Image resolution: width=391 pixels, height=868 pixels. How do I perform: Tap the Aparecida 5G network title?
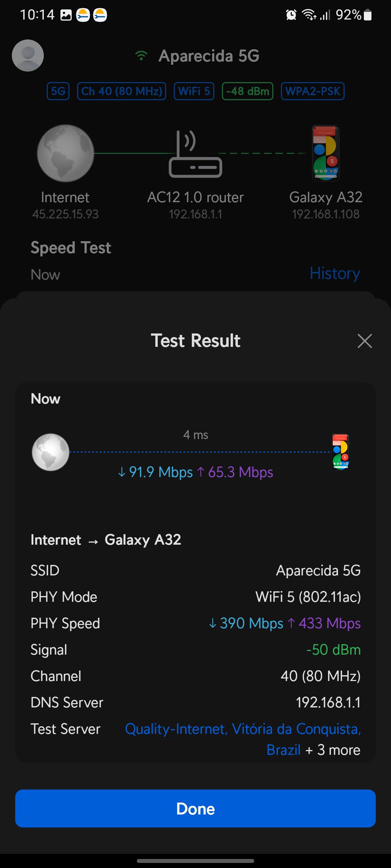click(x=209, y=56)
